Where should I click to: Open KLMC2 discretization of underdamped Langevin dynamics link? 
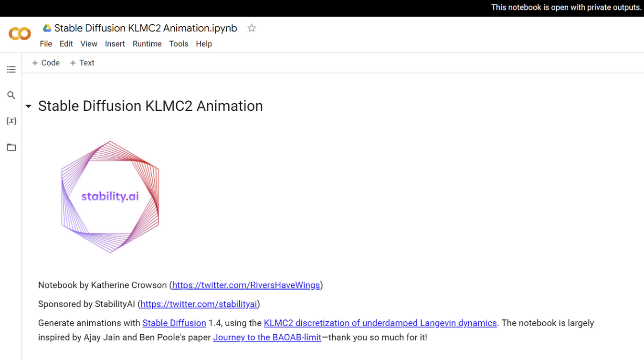380,323
